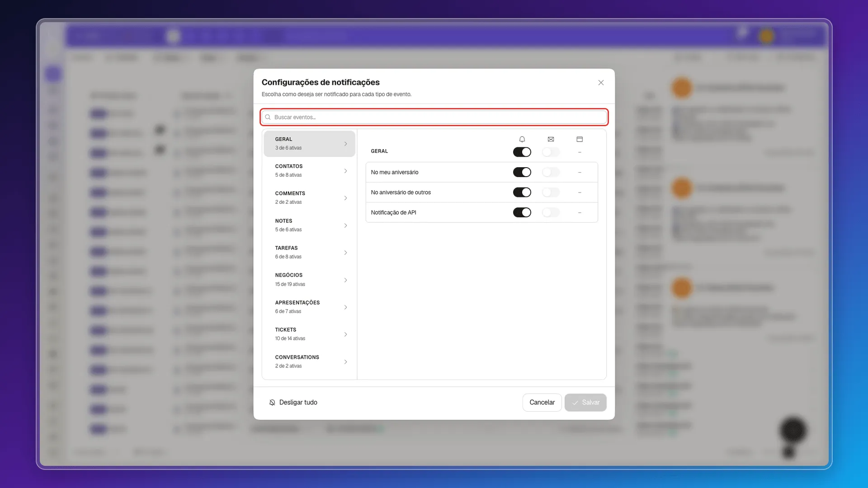
Task: Open the TICKETS category
Action: [x=309, y=334]
